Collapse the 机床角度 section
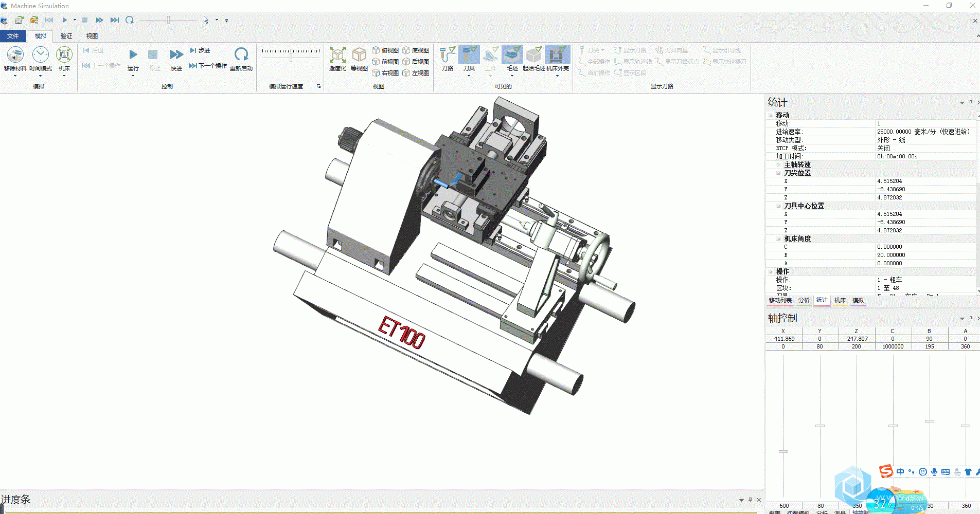The width and height of the screenshot is (980, 514). tap(778, 238)
